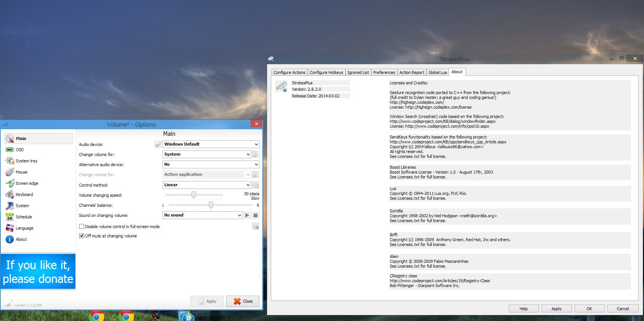The width and height of the screenshot is (644, 321).
Task: Open the Mouse settings section
Action: click(38, 172)
